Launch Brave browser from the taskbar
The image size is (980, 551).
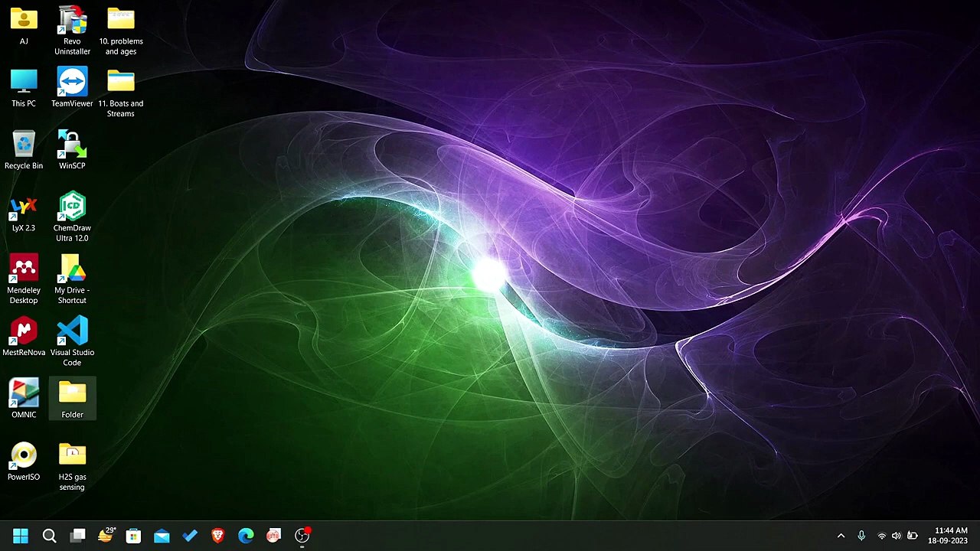point(217,536)
